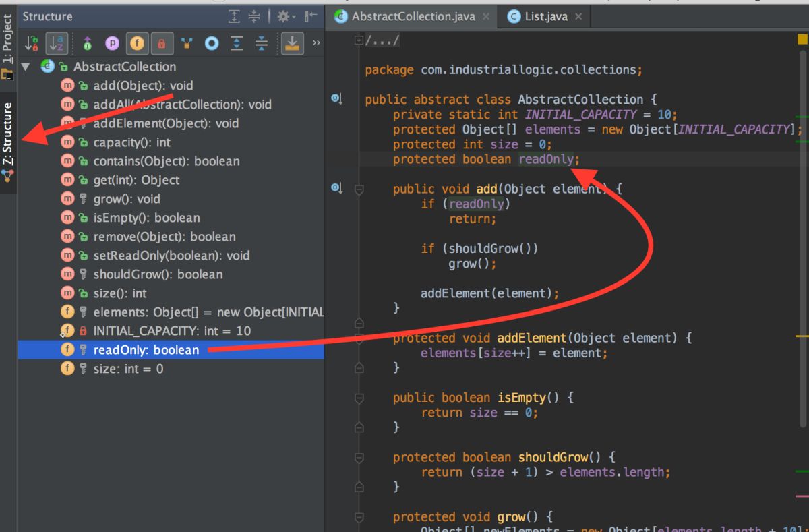
Task: Fold the shouldGrow method in gutter
Action: [359, 457]
